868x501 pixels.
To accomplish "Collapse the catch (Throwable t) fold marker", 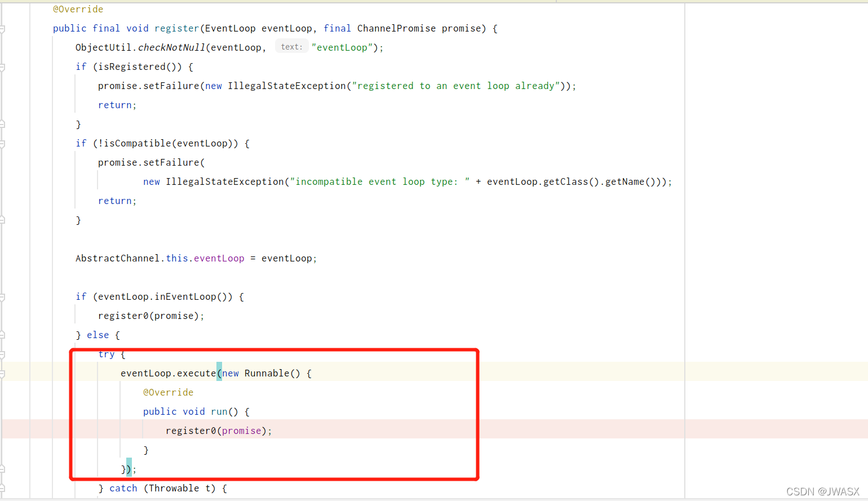I will (2, 489).
